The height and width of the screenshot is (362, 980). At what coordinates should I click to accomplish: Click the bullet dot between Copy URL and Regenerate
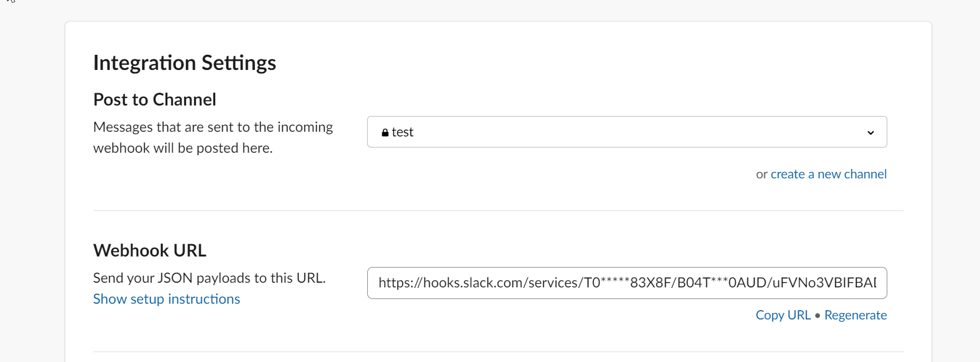(817, 315)
